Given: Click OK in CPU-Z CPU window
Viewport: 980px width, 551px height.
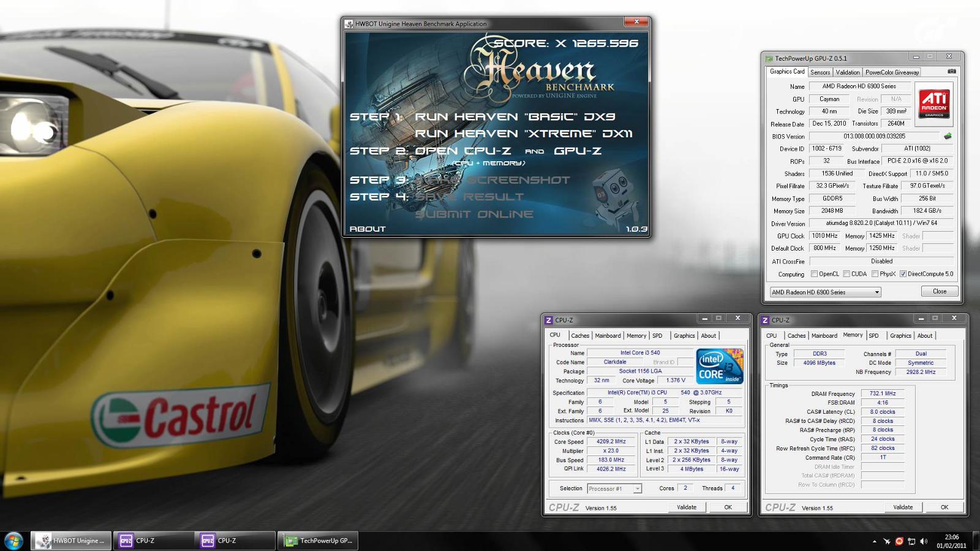Looking at the screenshot, I should coord(728,507).
